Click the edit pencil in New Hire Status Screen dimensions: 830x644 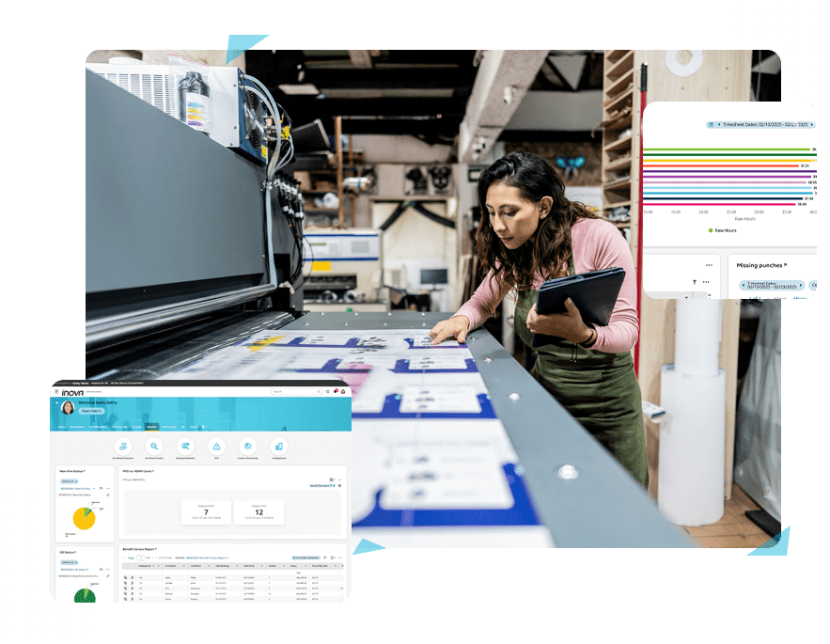108,495
